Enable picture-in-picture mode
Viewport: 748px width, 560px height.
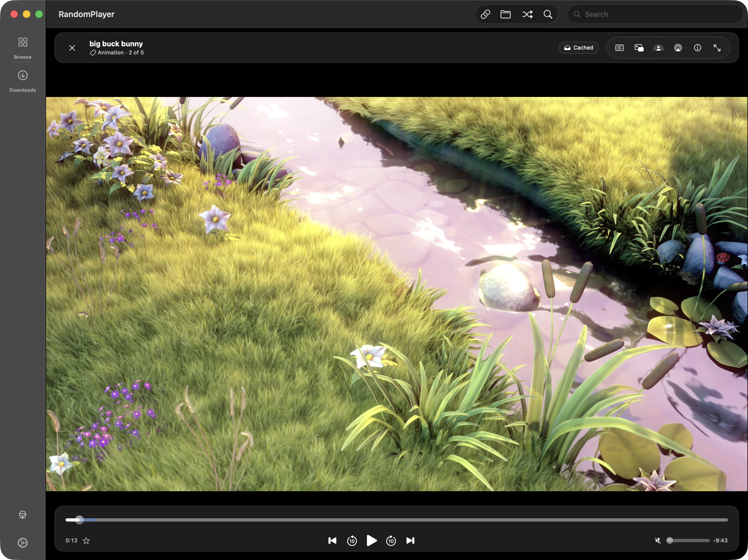tap(639, 48)
